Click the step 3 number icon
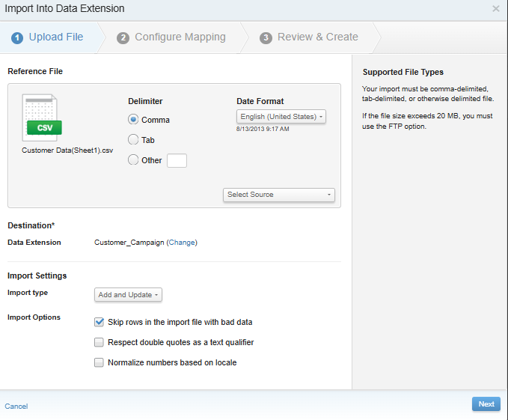The image size is (508, 420). coord(266,37)
